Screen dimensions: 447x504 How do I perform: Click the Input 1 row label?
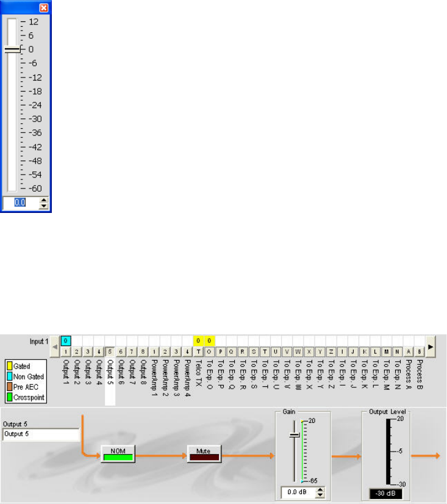pos(39,341)
